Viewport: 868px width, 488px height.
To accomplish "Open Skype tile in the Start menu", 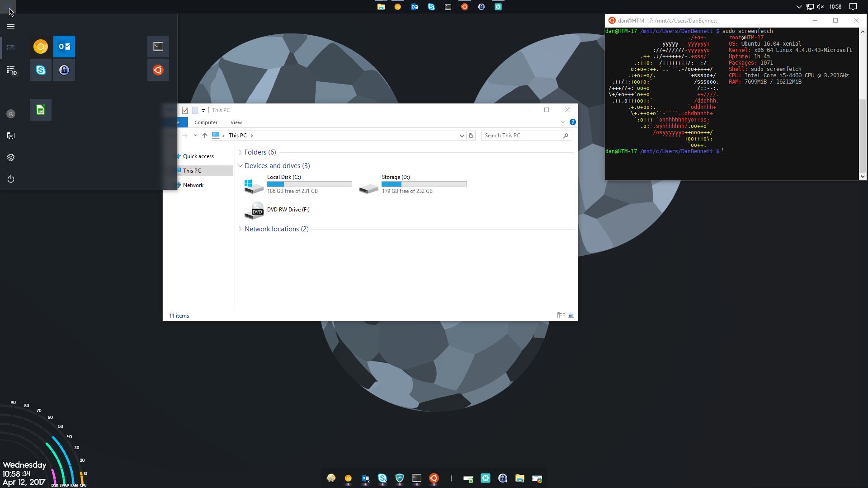I will click(40, 70).
